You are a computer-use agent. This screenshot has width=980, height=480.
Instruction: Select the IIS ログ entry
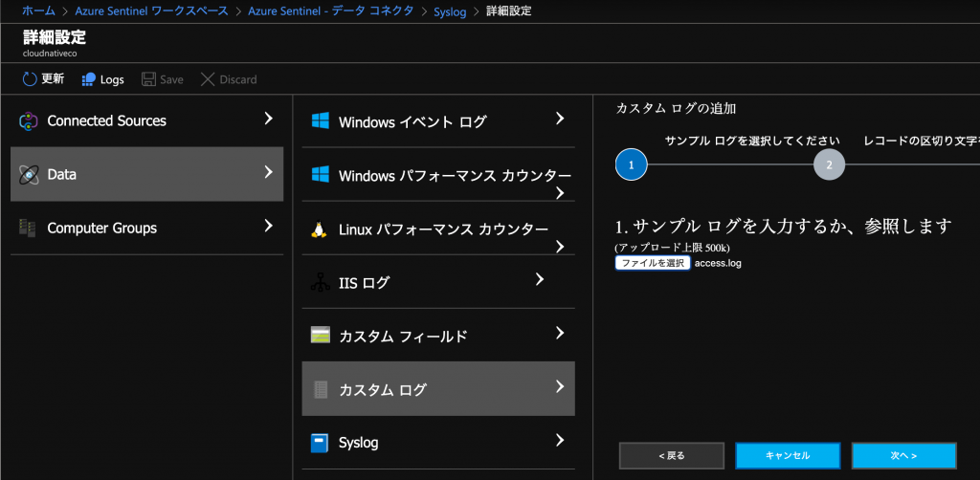(x=438, y=282)
